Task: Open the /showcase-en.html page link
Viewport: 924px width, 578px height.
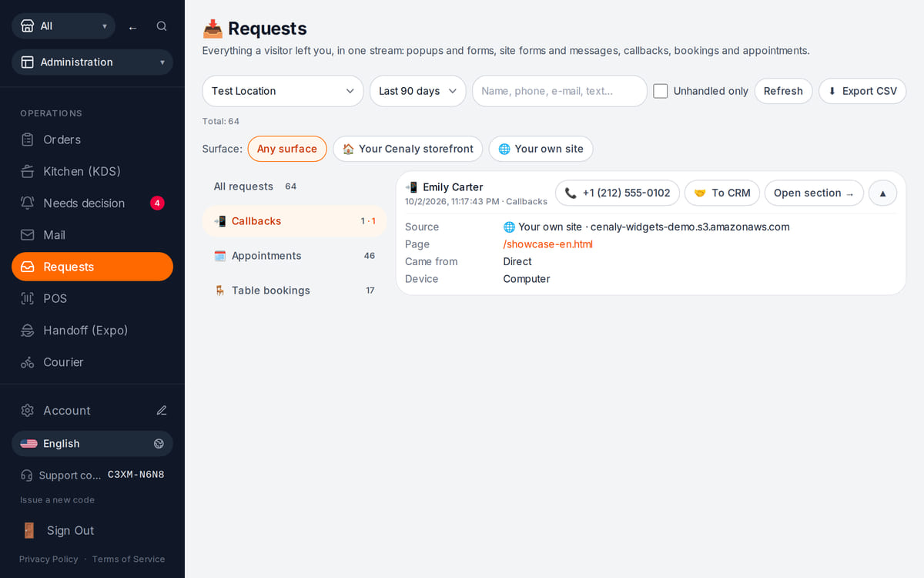Action: pos(547,244)
